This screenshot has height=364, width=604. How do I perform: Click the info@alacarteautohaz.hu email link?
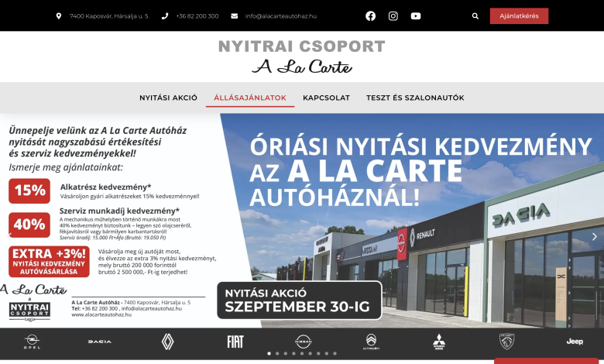[x=280, y=15]
